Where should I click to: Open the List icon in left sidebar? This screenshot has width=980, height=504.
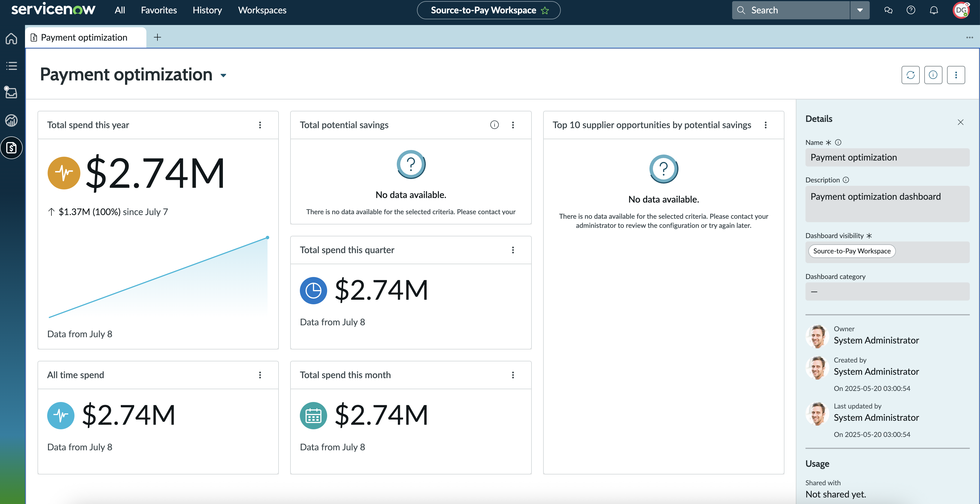point(11,66)
